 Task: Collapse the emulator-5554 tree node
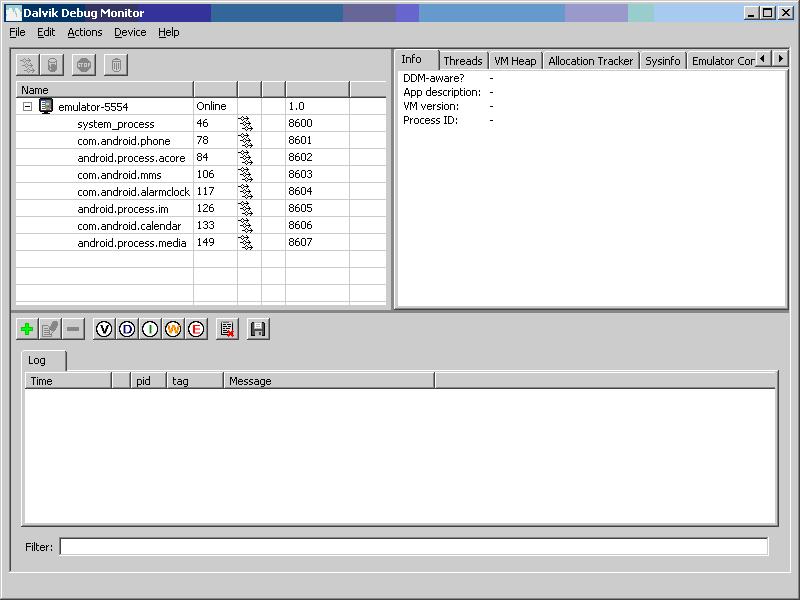click(x=28, y=107)
